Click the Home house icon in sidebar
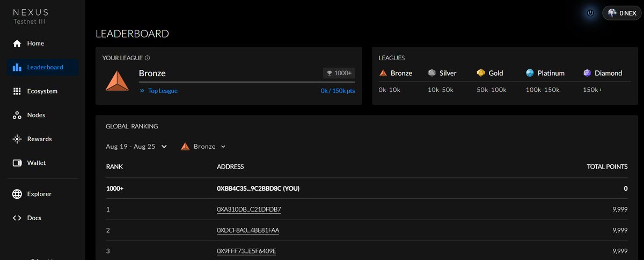The width and height of the screenshot is (644, 260). (17, 44)
